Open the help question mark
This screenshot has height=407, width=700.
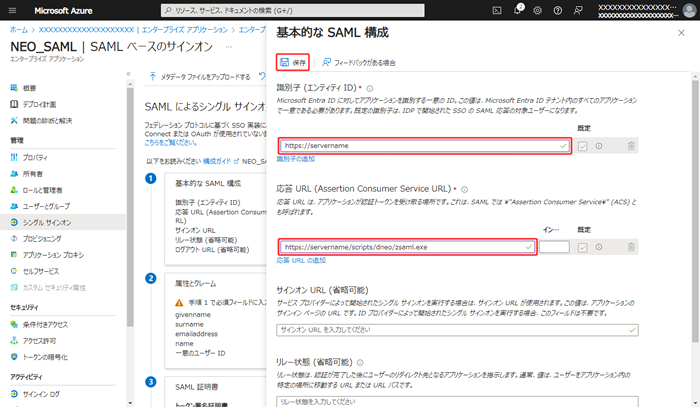point(558,11)
